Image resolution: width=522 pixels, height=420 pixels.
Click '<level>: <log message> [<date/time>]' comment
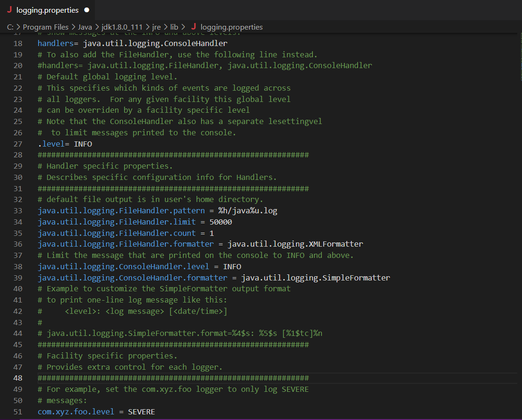coord(146,311)
